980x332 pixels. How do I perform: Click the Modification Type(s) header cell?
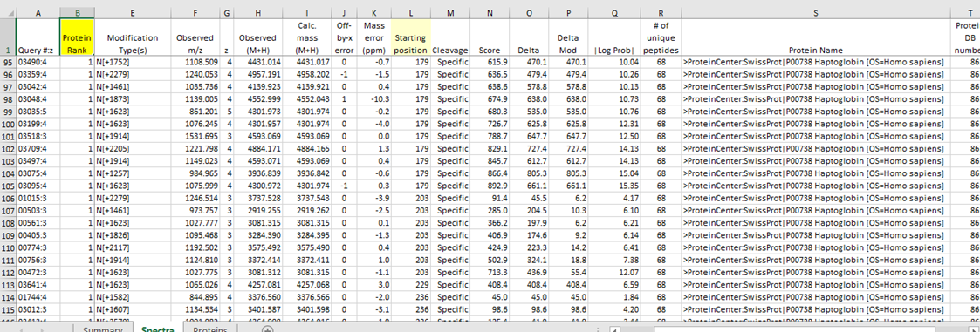(x=133, y=37)
